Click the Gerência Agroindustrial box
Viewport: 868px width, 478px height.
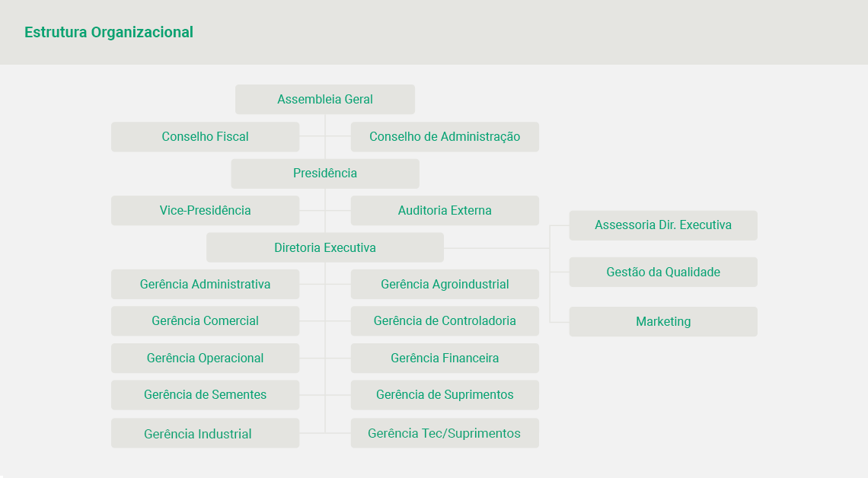coord(445,285)
